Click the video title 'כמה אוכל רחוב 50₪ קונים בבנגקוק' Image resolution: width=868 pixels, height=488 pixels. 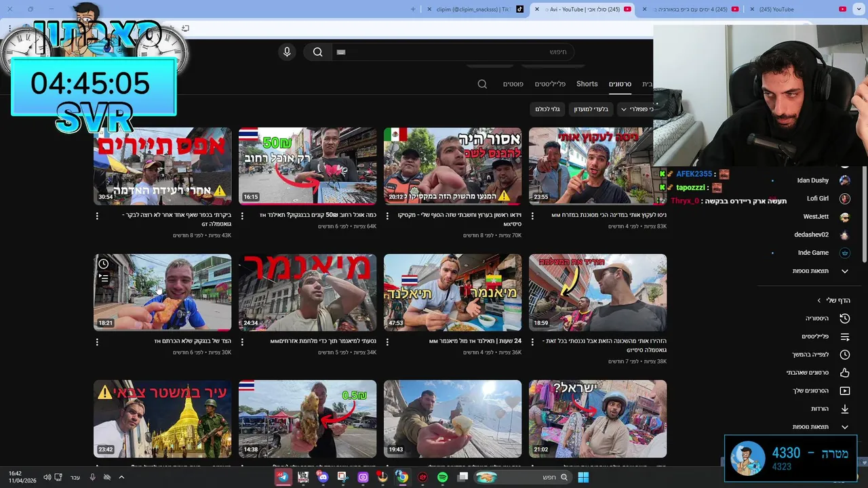coord(318,216)
